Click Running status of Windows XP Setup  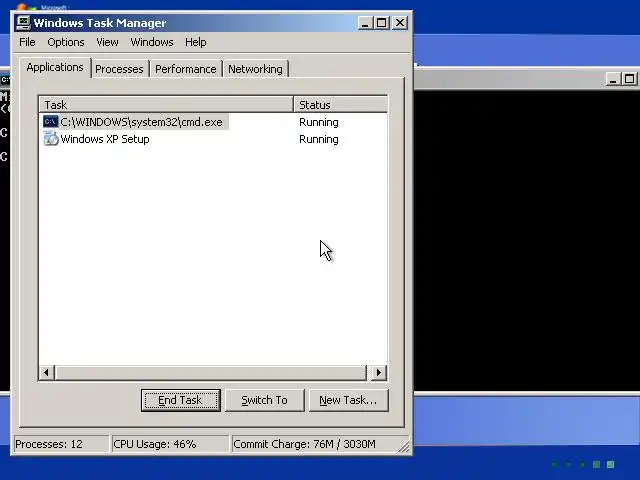coord(319,139)
